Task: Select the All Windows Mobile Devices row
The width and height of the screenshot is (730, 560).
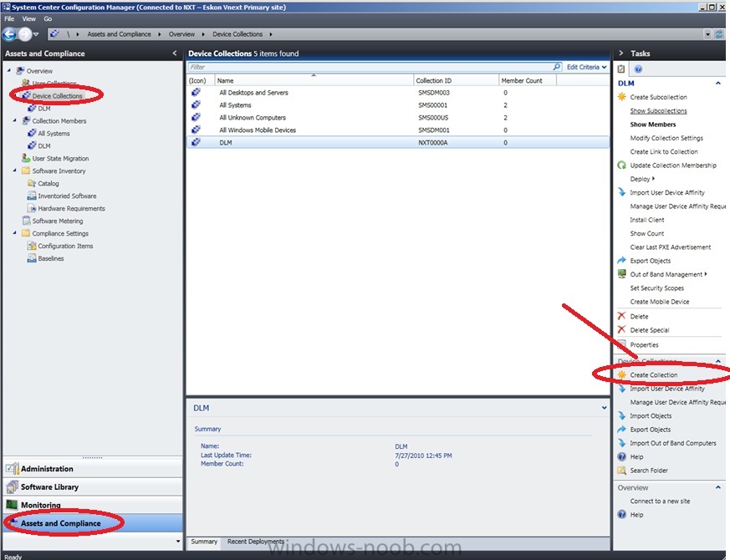Action: (398, 130)
